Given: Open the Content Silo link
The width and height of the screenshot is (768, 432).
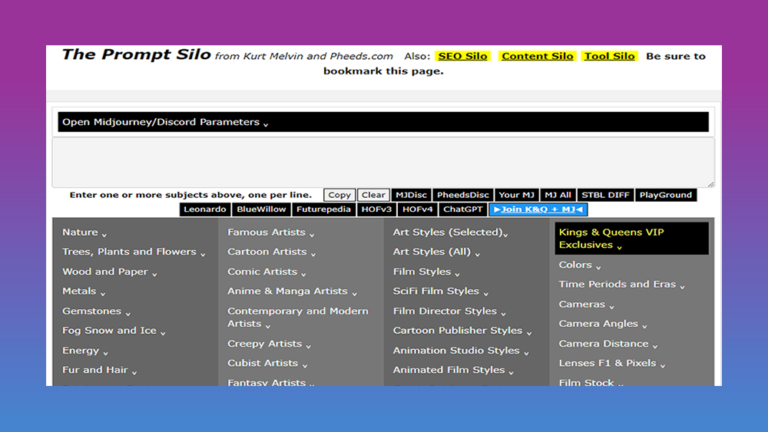Looking at the screenshot, I should point(537,56).
